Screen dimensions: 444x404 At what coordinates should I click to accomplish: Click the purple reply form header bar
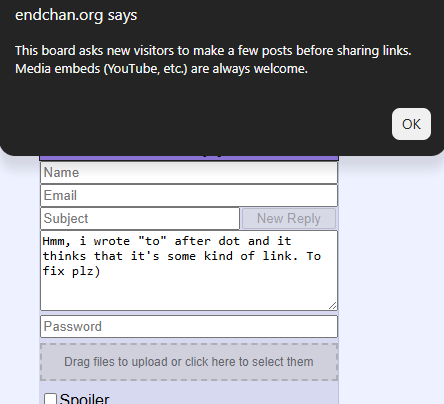189,158
